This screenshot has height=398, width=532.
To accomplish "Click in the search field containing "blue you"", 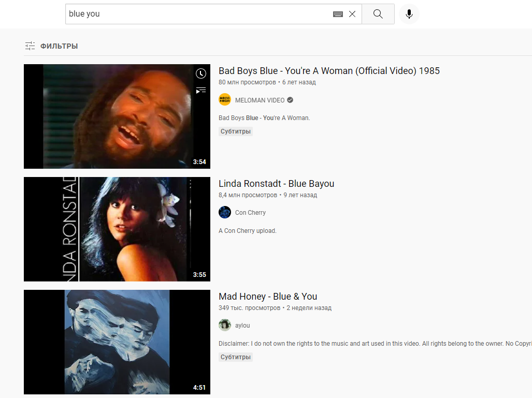I will point(197,14).
